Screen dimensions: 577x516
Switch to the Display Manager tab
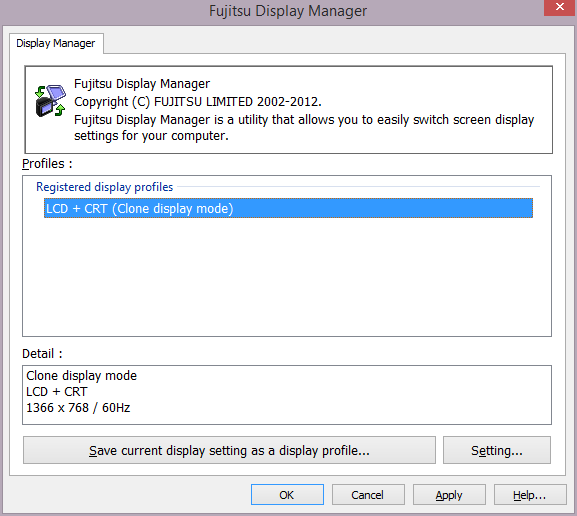[56, 43]
